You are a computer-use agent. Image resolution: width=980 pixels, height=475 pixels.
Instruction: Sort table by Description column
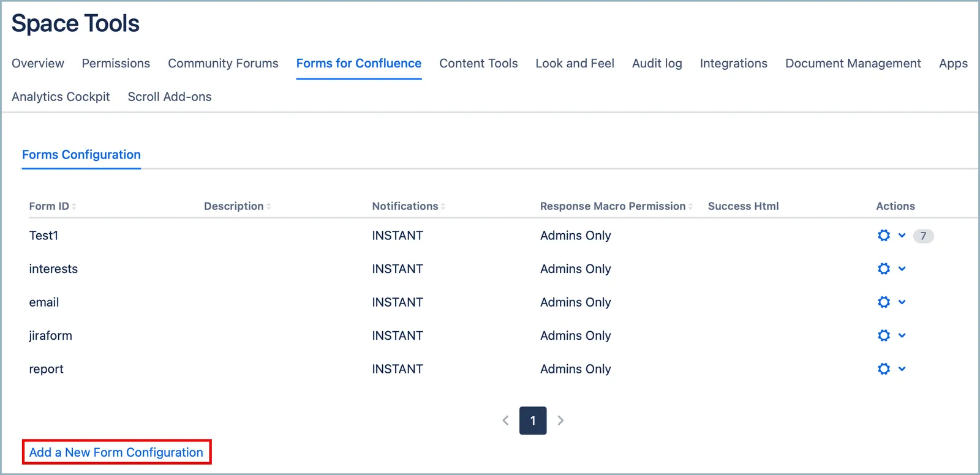pyautogui.click(x=238, y=206)
